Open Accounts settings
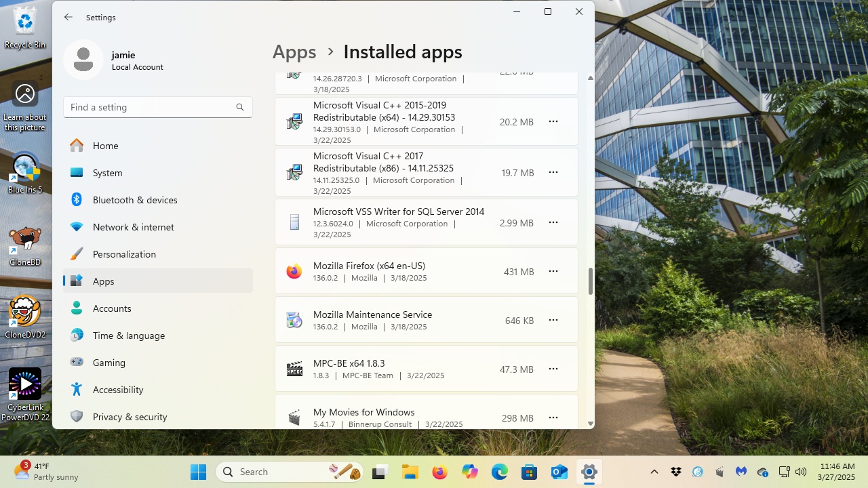This screenshot has width=868, height=488. 158,308
